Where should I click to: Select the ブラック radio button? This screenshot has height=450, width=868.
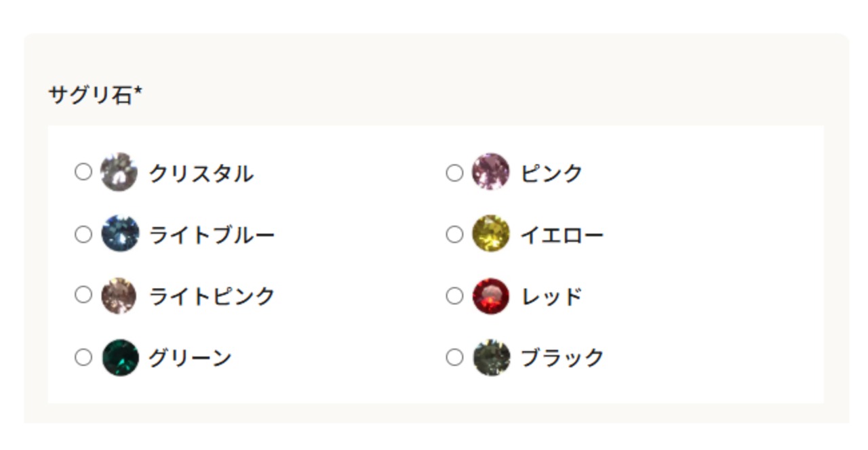(454, 357)
